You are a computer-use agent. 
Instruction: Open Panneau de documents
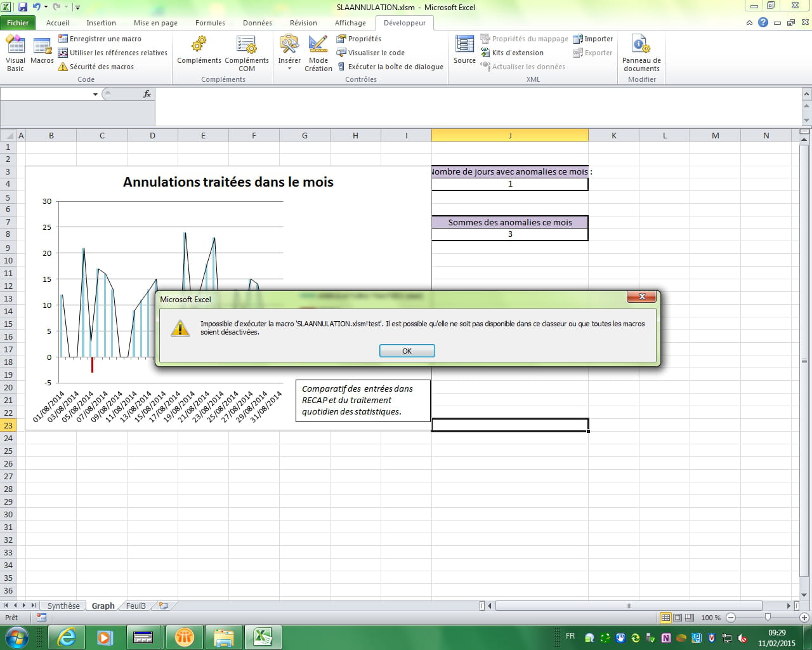[x=641, y=53]
